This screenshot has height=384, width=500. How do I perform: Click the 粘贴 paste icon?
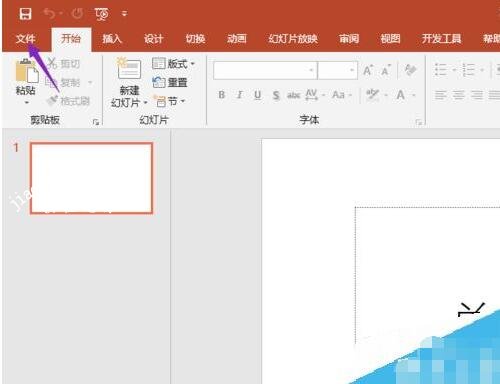coord(27,71)
